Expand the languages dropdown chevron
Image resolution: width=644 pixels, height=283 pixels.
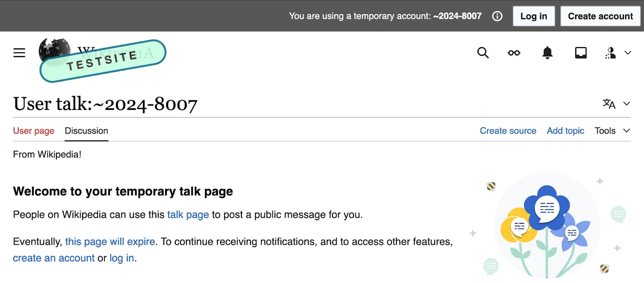click(x=627, y=103)
